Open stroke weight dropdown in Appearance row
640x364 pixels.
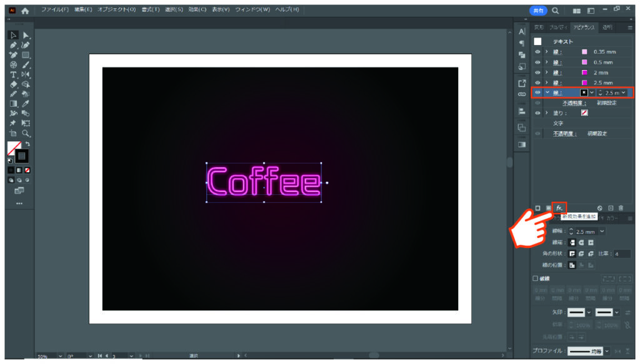click(x=624, y=93)
